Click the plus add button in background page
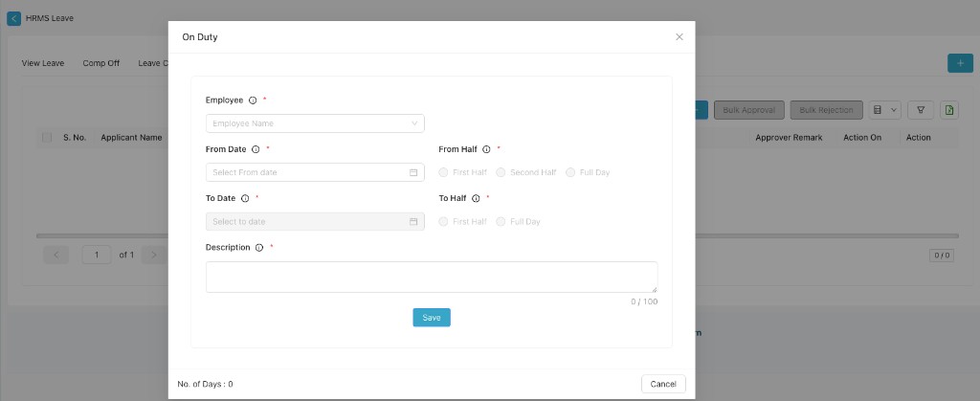This screenshot has width=980, height=401. point(960,63)
